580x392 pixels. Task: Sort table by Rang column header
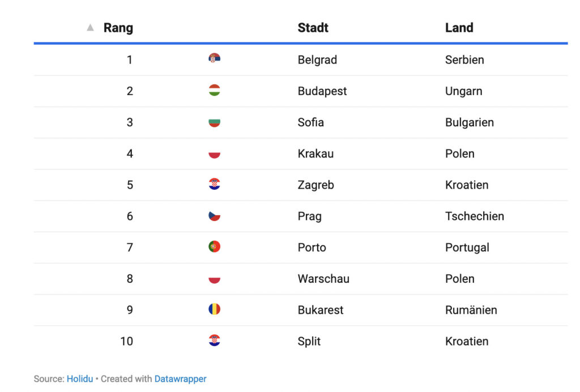tap(118, 27)
